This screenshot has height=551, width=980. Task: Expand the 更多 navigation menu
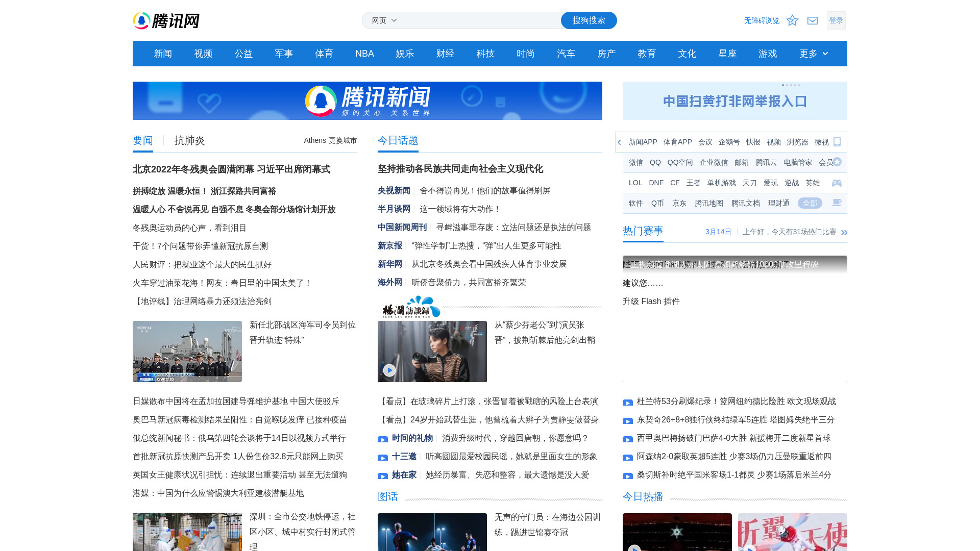814,54
